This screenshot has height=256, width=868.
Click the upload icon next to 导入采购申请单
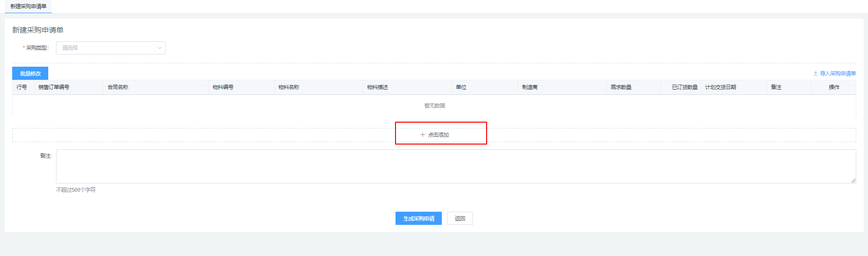click(x=815, y=73)
